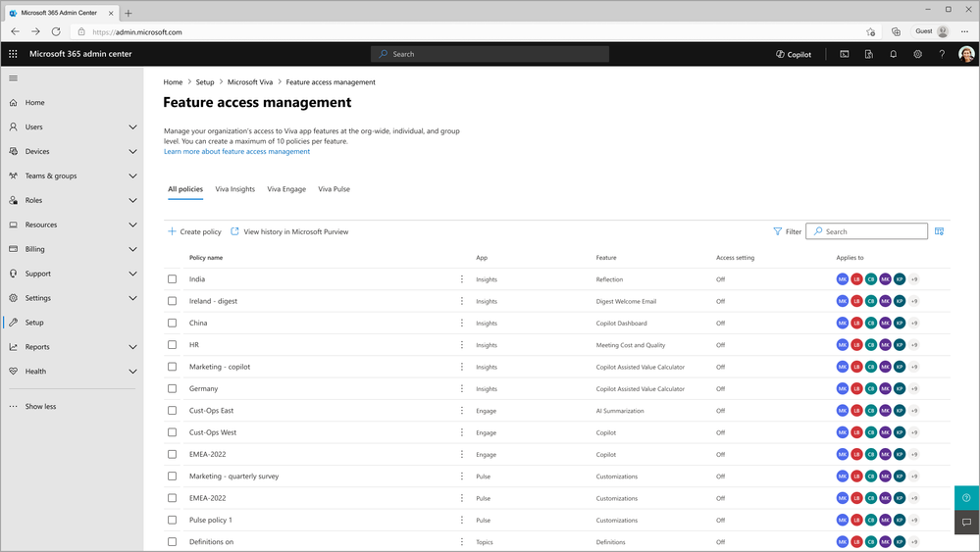Select the Marketing - copilot checkbox
This screenshot has width=980, height=552.
point(172,367)
